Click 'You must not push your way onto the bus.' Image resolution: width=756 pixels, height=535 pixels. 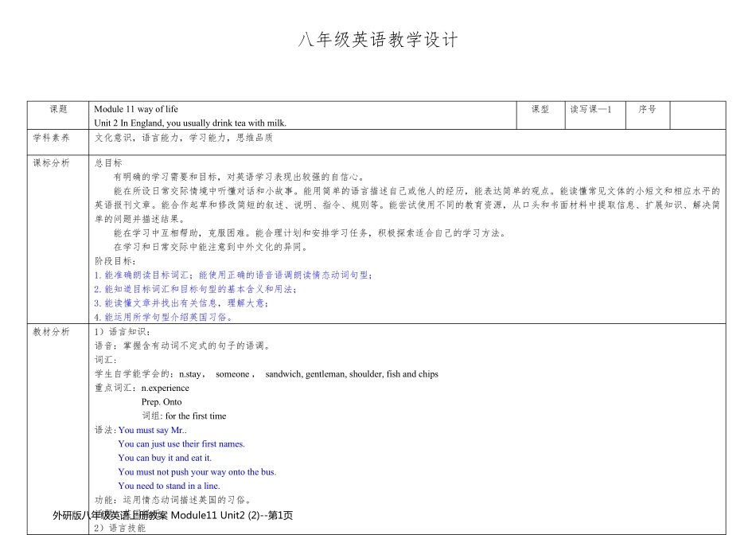(x=197, y=472)
